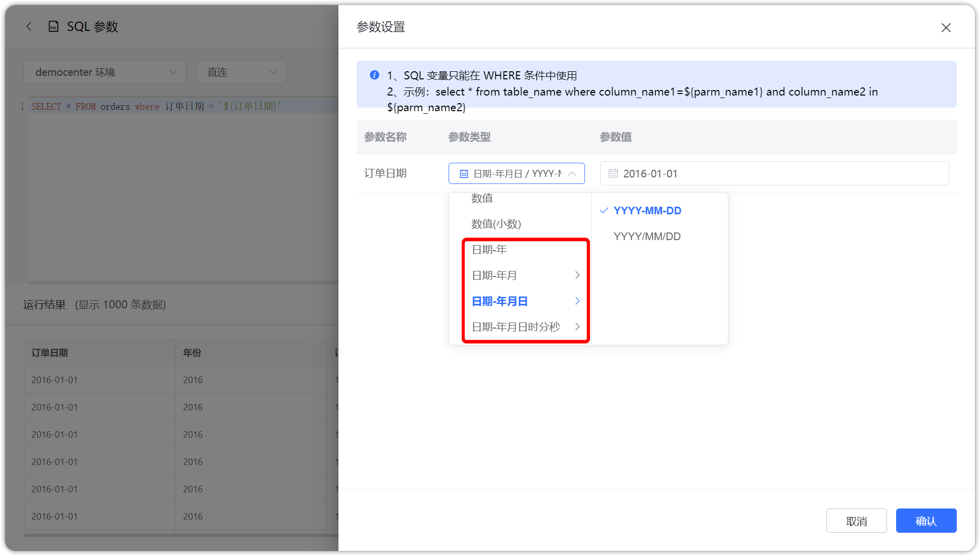Select 数值(小数) as the parameter type
Image resolution: width=980 pixels, height=556 pixels.
coord(496,224)
